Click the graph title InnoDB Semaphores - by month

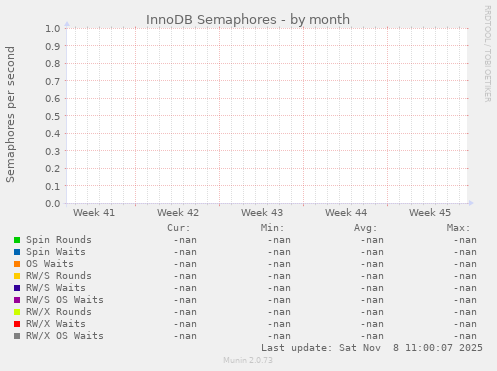tap(248, 20)
